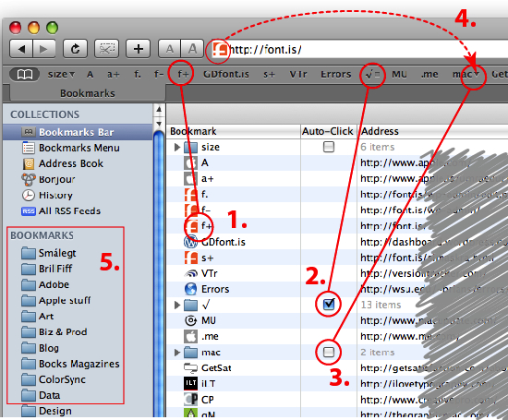Click the larger text size A button
508x420 pixels.
(192, 49)
